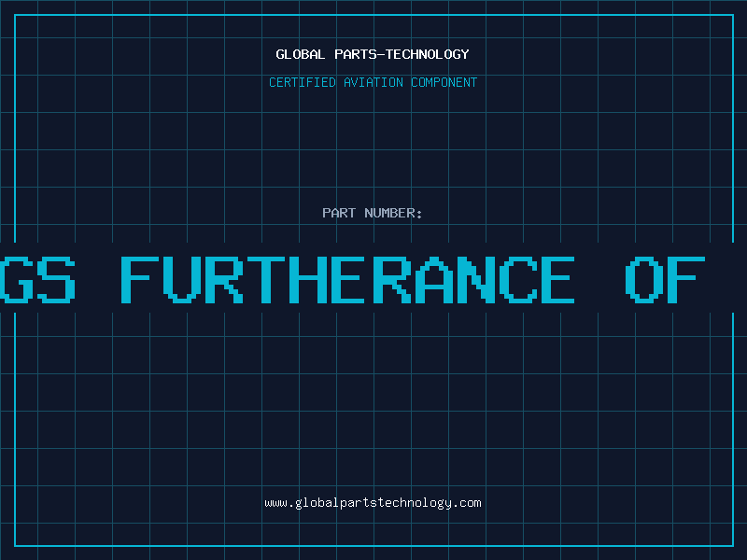Click the letter O in OF
The height and width of the screenshot is (560, 747).
pos(644,279)
